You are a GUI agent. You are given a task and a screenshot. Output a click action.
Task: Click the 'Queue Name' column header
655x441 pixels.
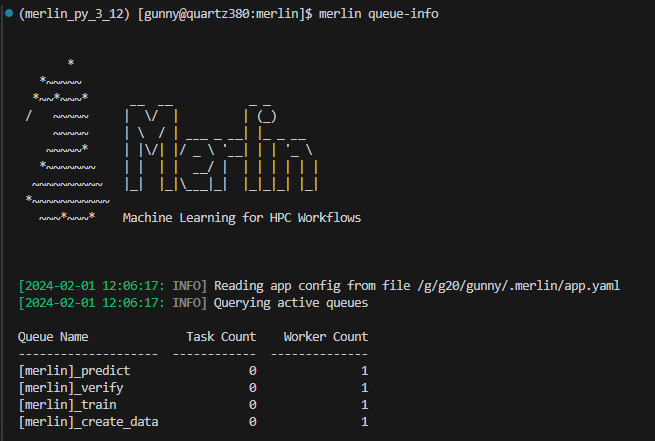pos(53,337)
